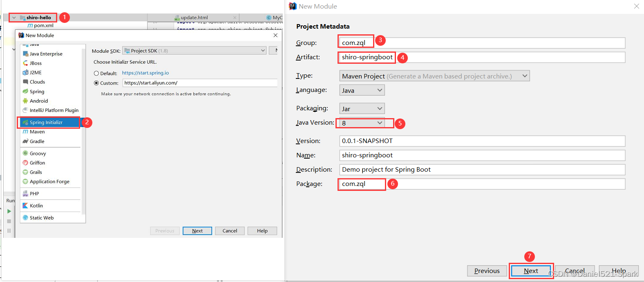The image size is (644, 282).
Task: Click Cancel in left New Module dialog
Action: (x=230, y=231)
